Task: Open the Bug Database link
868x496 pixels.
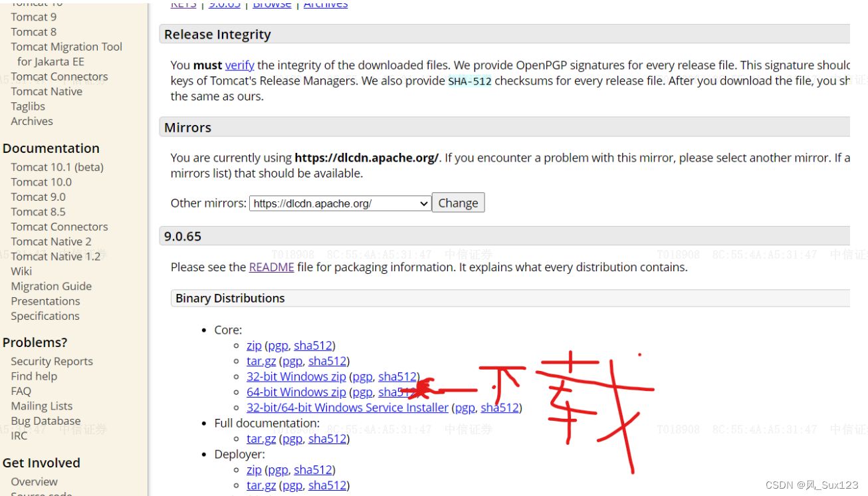Action: tap(46, 421)
